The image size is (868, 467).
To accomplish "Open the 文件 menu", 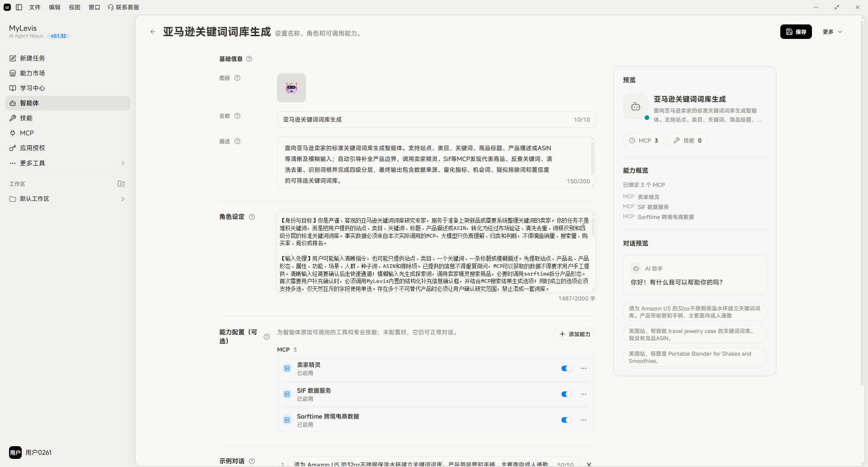I will (35, 7).
